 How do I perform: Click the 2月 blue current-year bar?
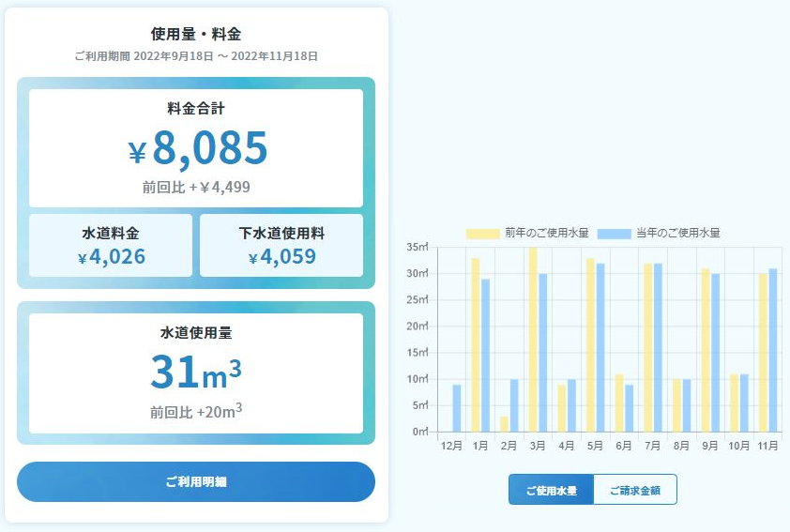click(x=514, y=405)
